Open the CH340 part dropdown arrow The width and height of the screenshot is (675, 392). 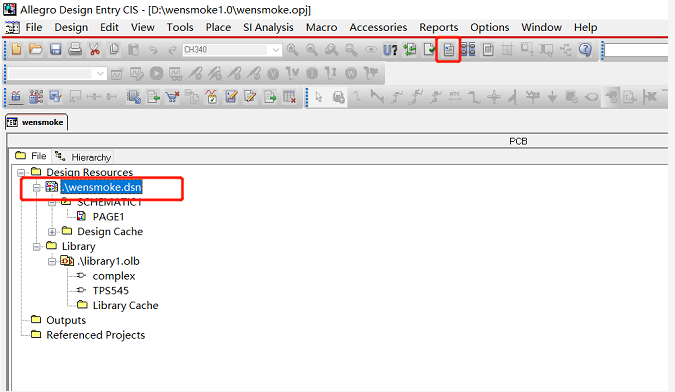(276, 50)
